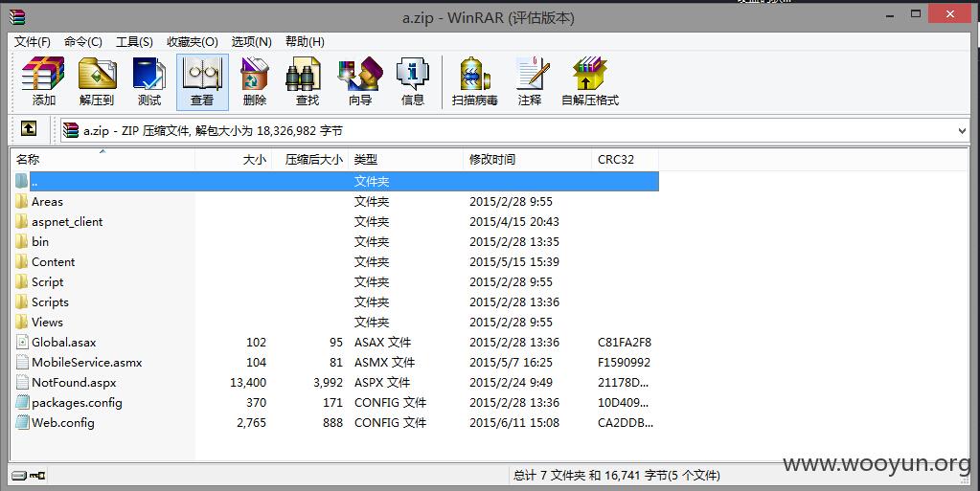980x491 pixels.
Task: Select the Script folder name
Action: tap(48, 281)
